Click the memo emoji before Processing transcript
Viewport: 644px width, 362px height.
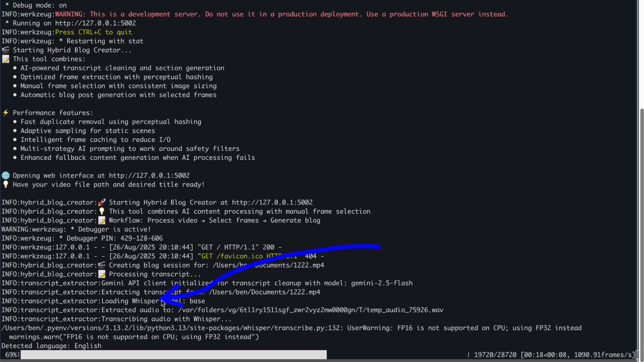102,275
